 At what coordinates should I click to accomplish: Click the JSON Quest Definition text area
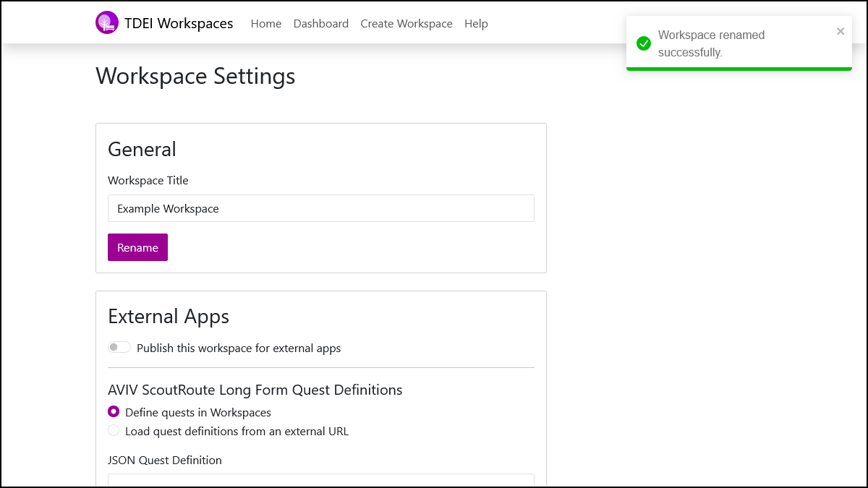(320, 481)
